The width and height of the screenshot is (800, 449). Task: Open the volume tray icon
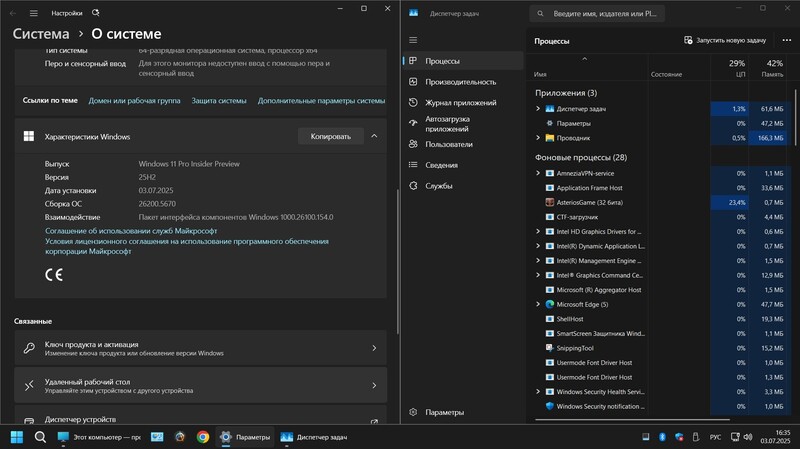pos(748,437)
